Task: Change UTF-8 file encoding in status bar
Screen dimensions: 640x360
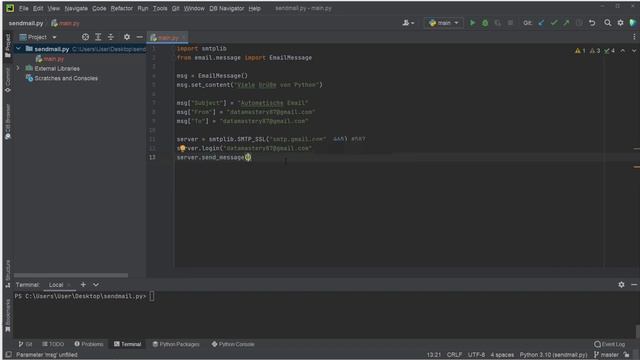Action: pos(476,355)
